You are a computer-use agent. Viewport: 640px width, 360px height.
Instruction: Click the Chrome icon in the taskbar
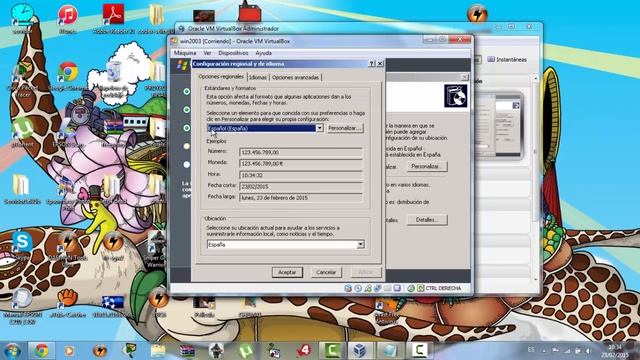(41, 350)
